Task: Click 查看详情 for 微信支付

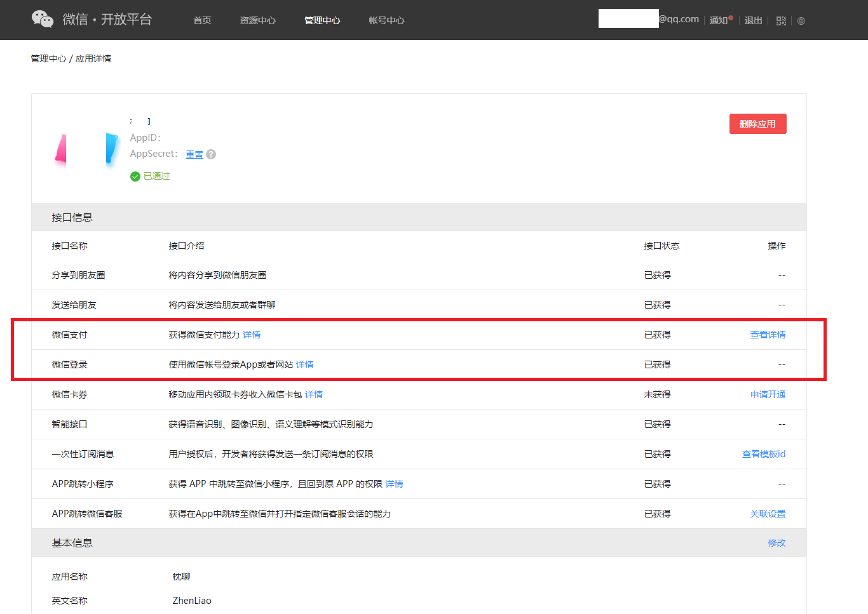Action: [x=768, y=335]
